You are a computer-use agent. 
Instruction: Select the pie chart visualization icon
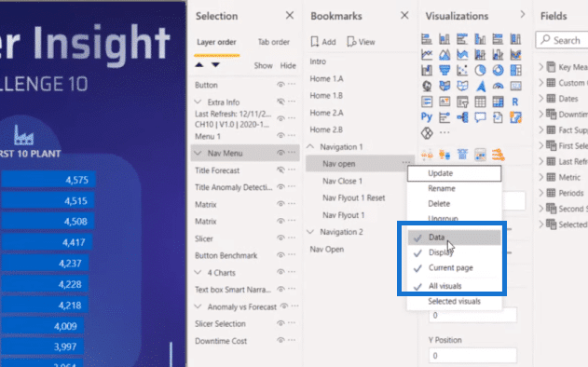click(480, 70)
